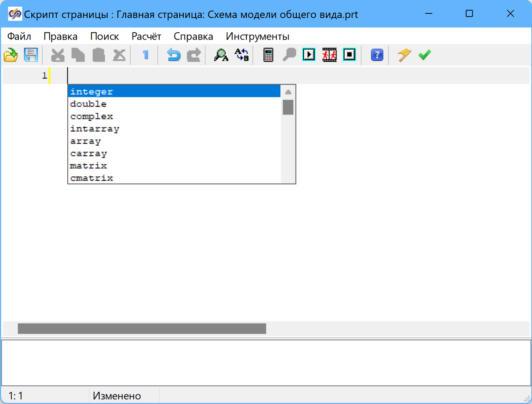Viewport: 532px width, 404px height.
Task: Click the yellow ruler tool icon
Action: pyautogui.click(x=404, y=55)
